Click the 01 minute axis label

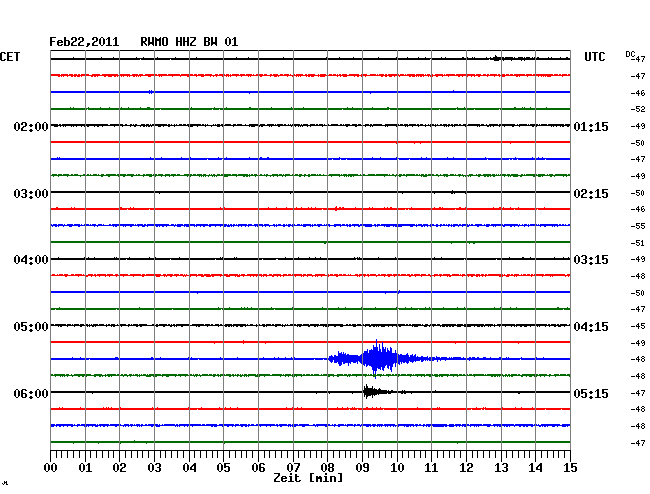pos(85,467)
